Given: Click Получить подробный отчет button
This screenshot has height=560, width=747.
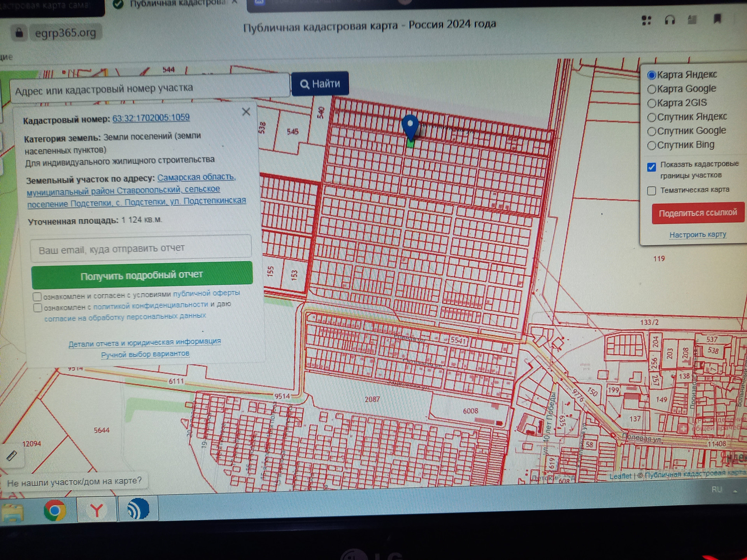Looking at the screenshot, I should tap(142, 275).
